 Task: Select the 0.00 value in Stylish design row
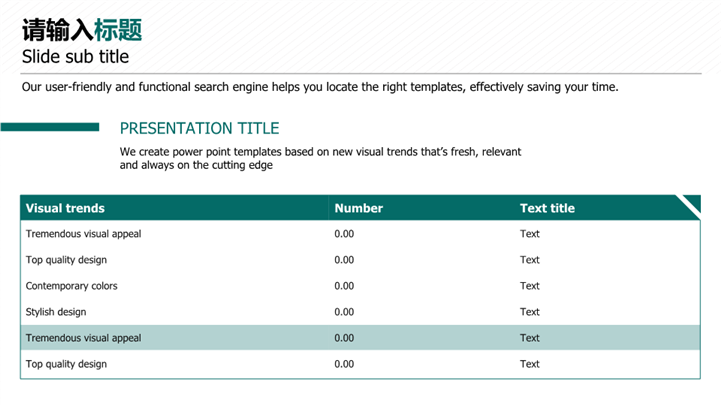(x=344, y=312)
